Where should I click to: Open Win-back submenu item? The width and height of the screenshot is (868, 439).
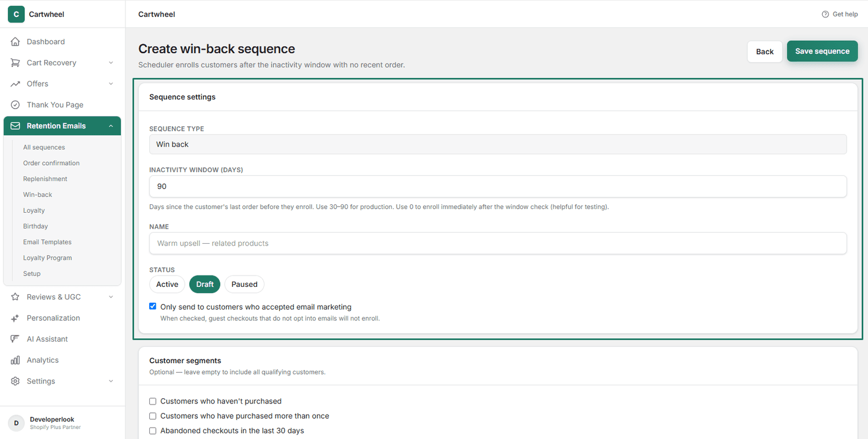coord(37,195)
